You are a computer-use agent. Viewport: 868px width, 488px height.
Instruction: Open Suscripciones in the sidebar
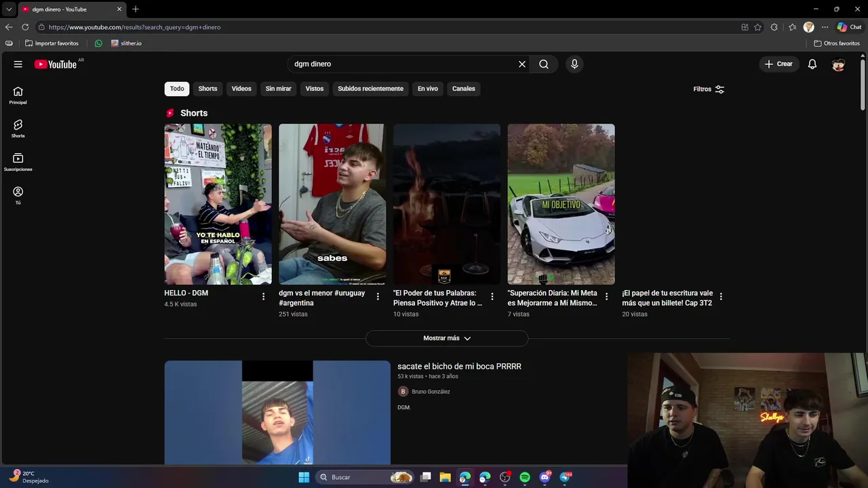pyautogui.click(x=18, y=162)
